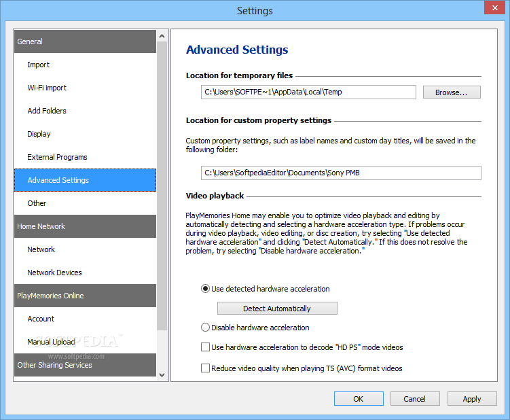Go to Add Folders settings

(85, 111)
